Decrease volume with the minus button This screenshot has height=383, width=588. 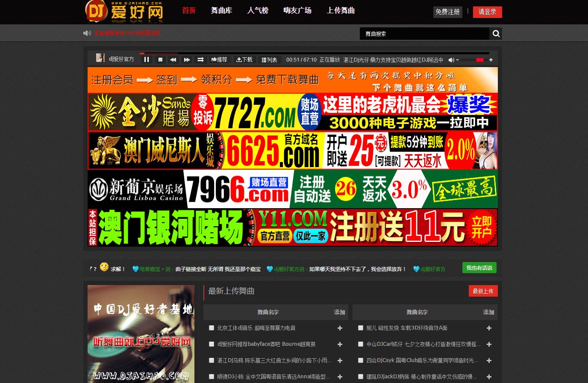coord(458,60)
